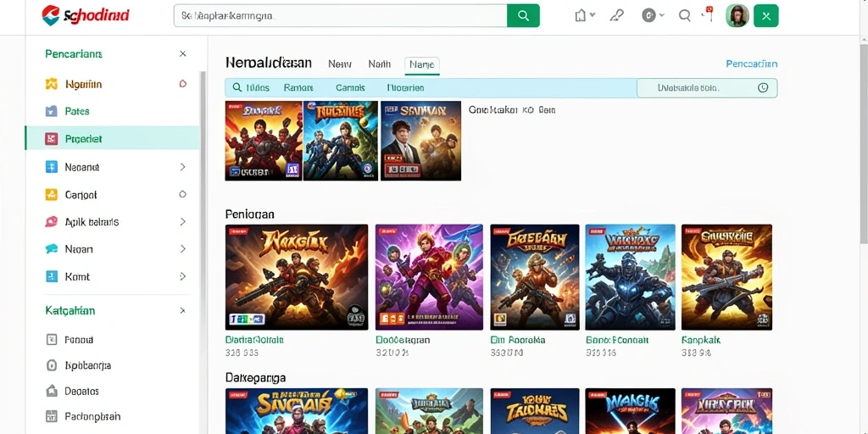Expand the Komt sidebar chevron

tap(183, 276)
